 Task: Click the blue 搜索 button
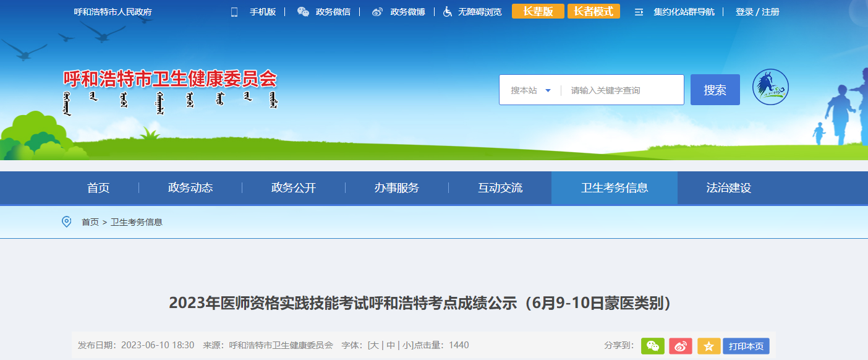click(715, 90)
